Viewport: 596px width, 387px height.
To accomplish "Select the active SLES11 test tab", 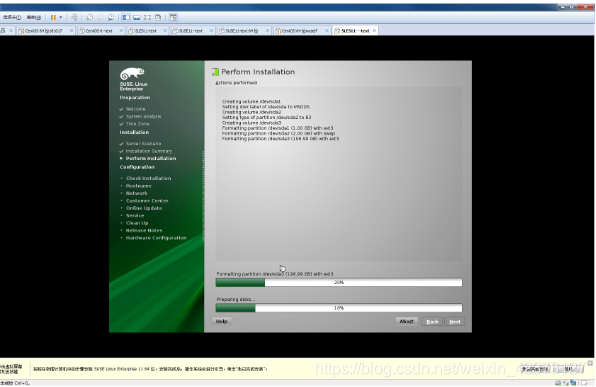I will tap(355, 31).
